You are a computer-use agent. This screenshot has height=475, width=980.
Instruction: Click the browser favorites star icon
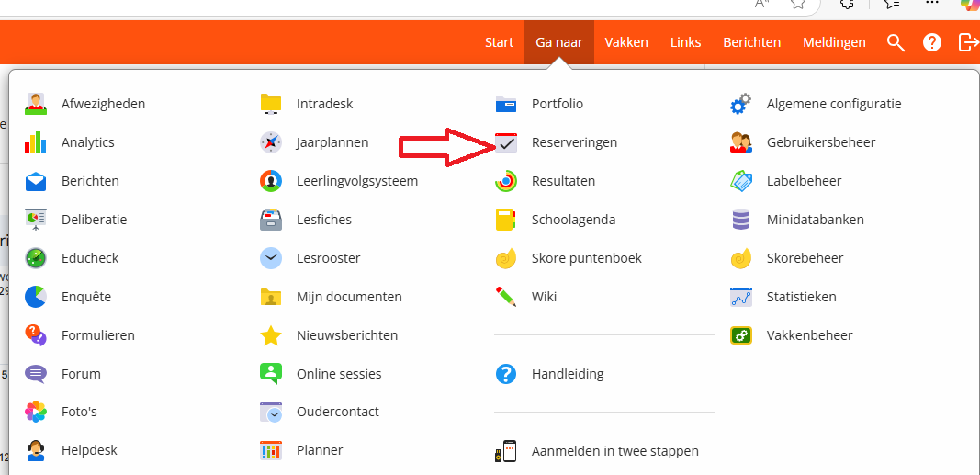(799, 4)
